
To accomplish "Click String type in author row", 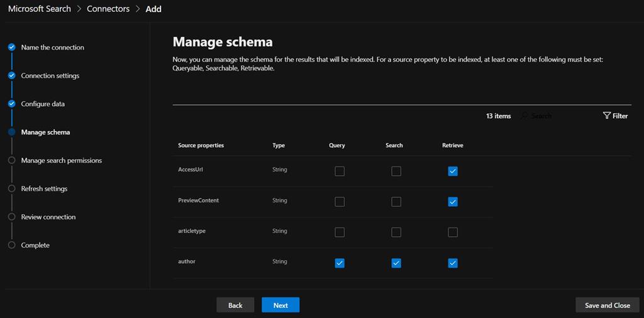I will pos(280,261).
